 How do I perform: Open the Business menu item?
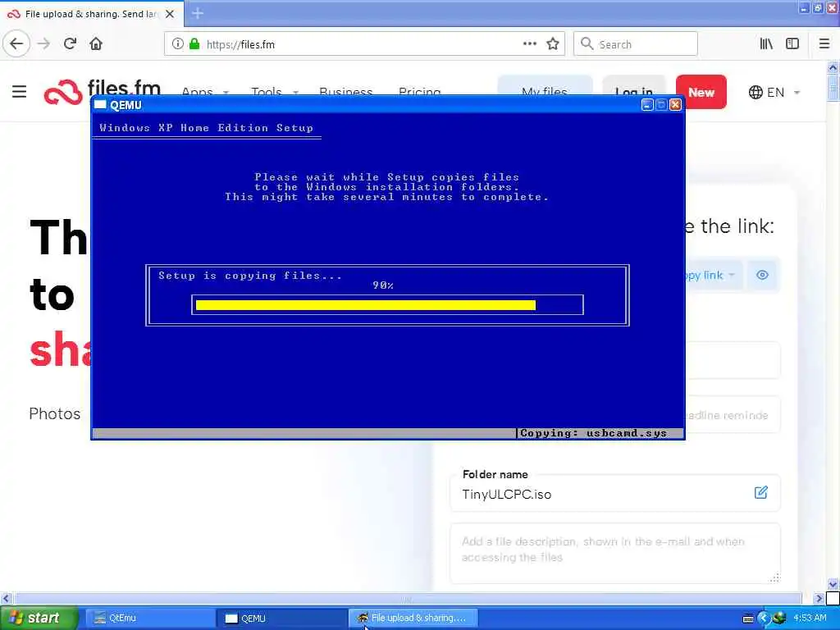click(345, 92)
